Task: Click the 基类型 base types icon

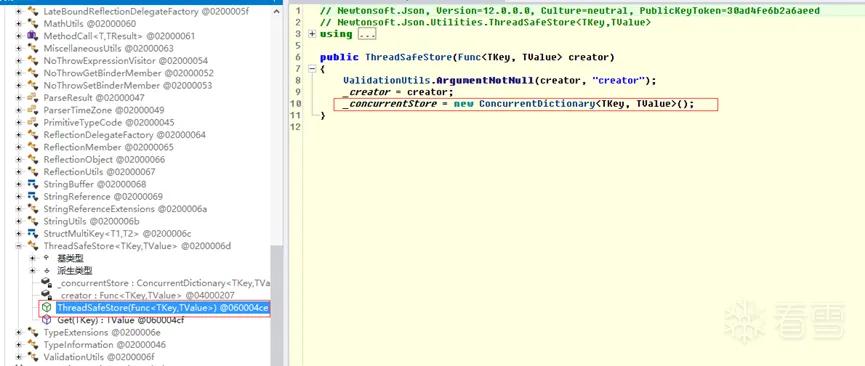Action: pos(47,258)
